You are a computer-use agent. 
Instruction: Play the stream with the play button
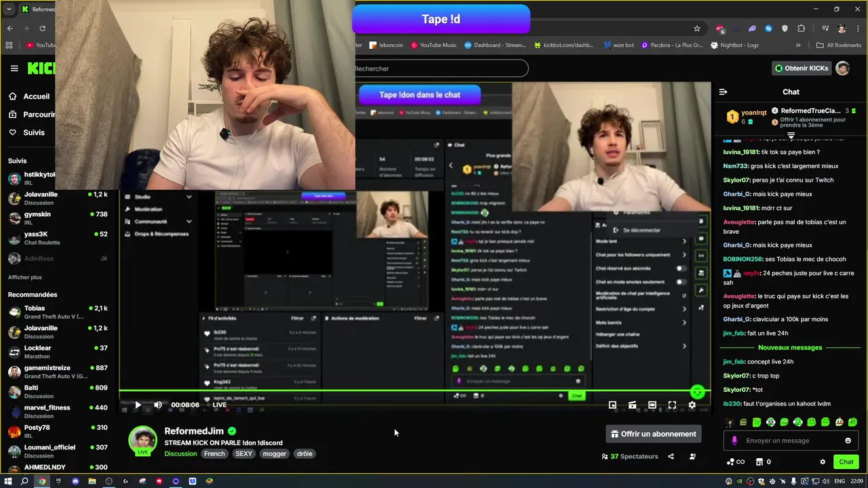click(138, 405)
